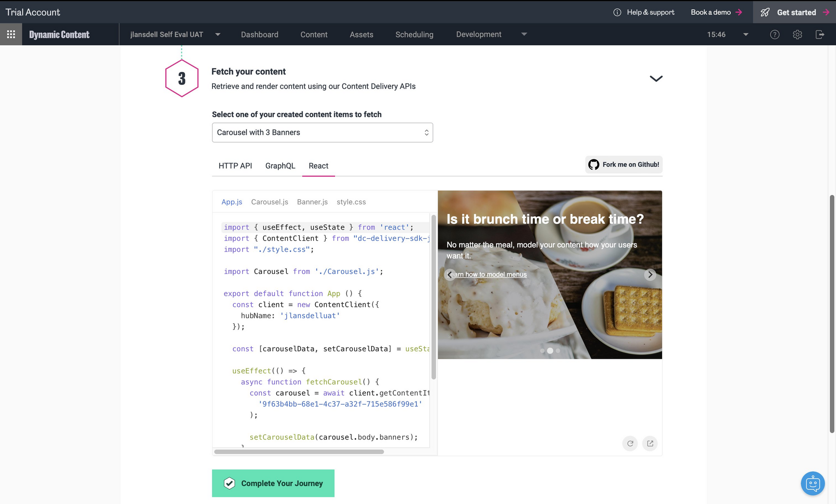Image resolution: width=836 pixels, height=504 pixels.
Task: Click the 'jlansdelluat' hubName value in code
Action: click(310, 316)
